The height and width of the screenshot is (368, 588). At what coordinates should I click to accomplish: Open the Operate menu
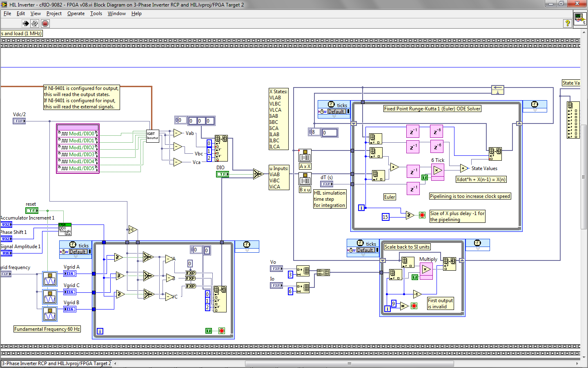tap(76, 13)
